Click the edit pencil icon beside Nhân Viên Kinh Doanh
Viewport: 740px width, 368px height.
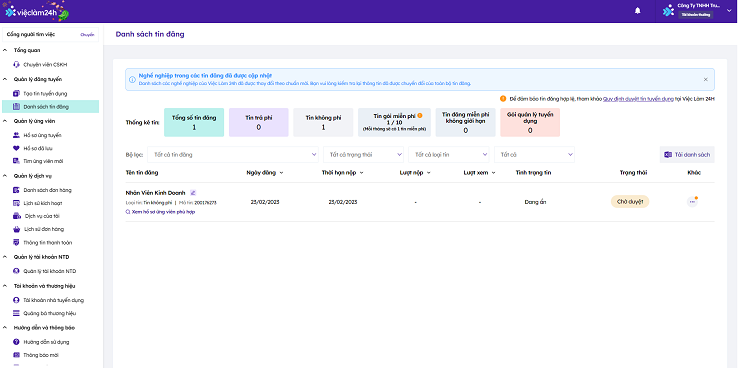point(193,193)
